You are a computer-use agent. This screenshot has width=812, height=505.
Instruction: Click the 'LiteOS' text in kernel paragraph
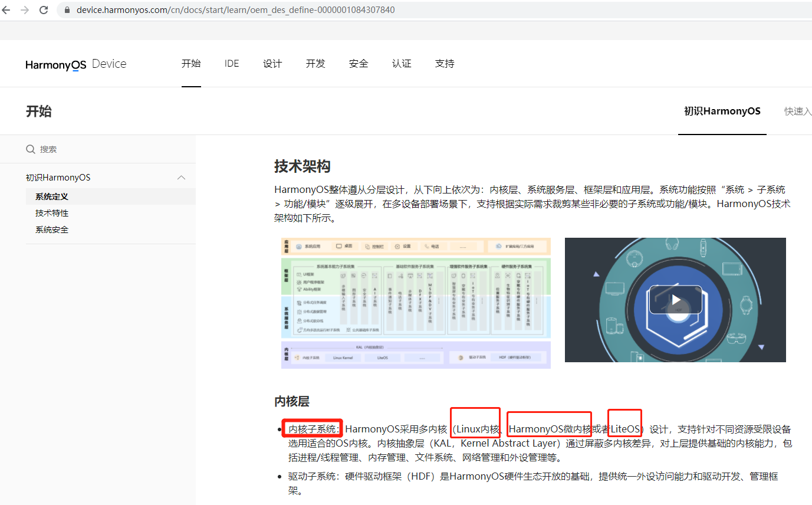[625, 429]
